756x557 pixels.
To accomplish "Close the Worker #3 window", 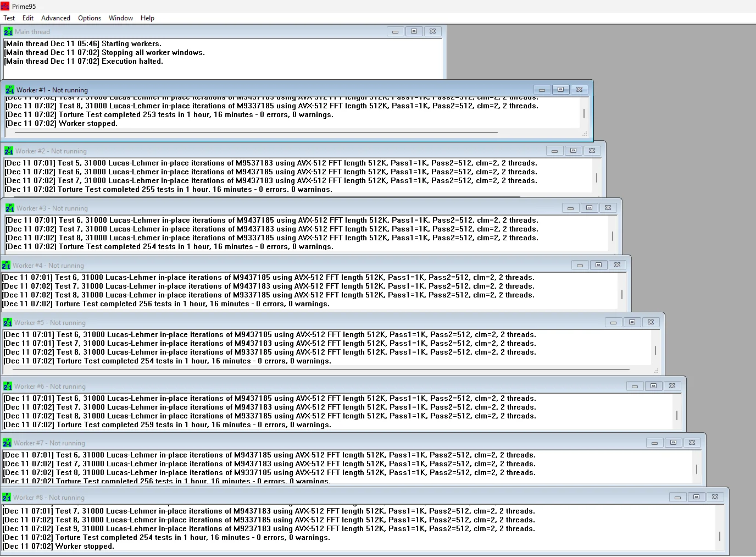I will point(608,208).
